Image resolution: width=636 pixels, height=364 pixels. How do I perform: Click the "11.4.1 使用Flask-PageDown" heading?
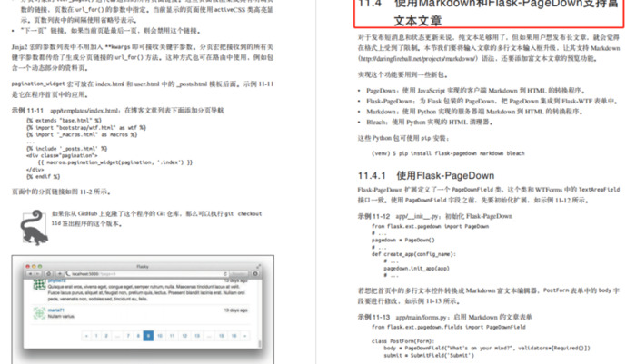426,175
